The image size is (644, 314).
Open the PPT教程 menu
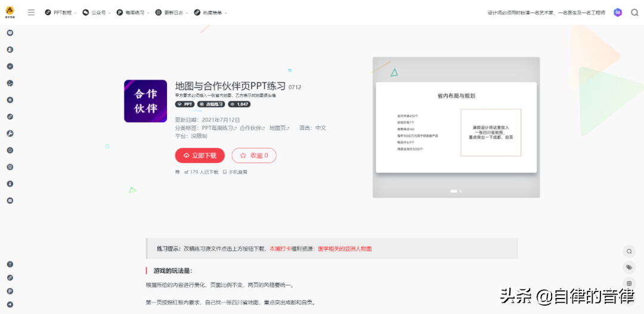[61, 13]
